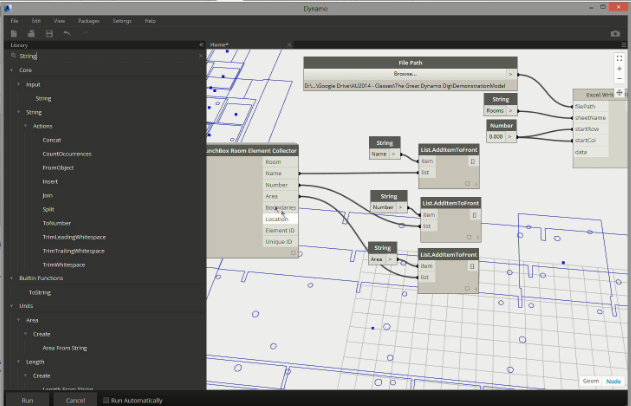Click the camera export image icon
Screen dimensions: 631x406
pyautogui.click(x=615, y=33)
